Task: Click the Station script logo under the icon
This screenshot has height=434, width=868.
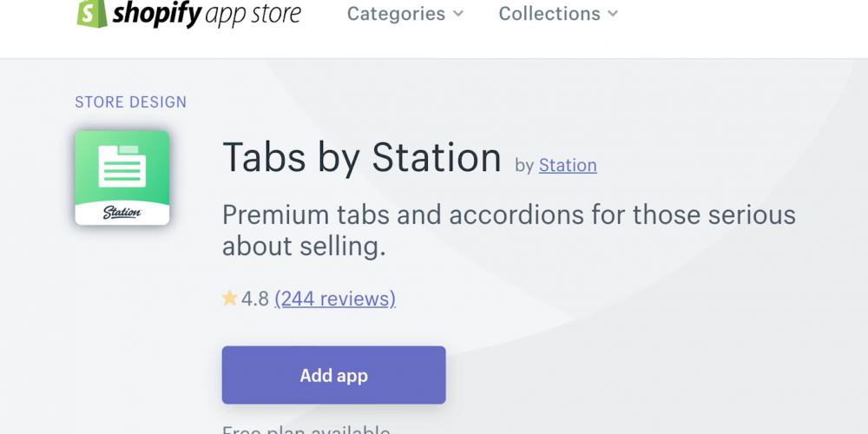Action: click(122, 213)
